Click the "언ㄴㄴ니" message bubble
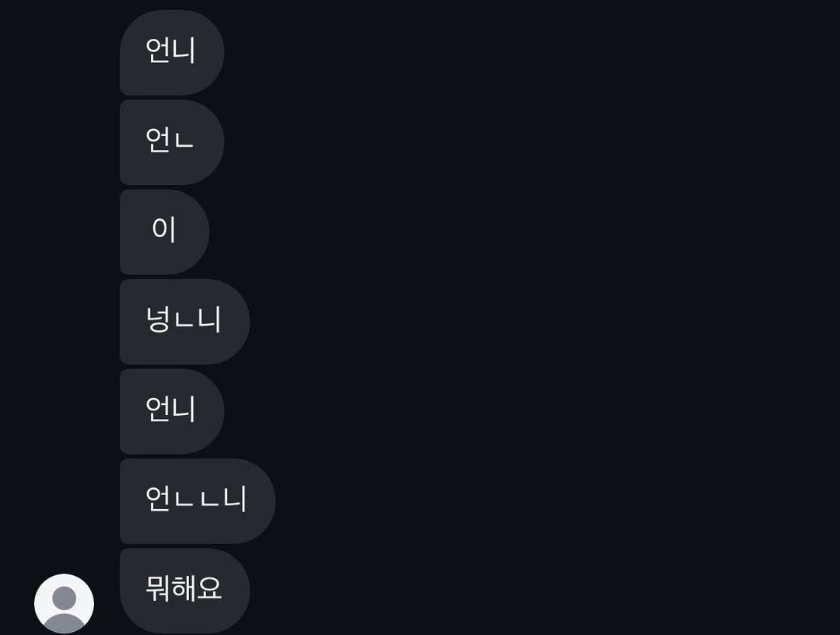Screen dimensions: 840x635 pyautogui.click(x=197, y=501)
